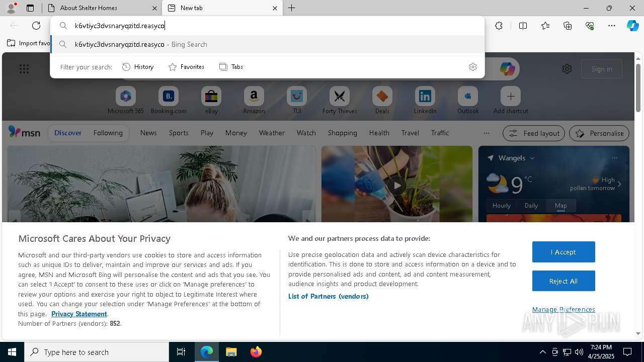644x362 pixels.
Task: Toggle split screen view icon
Action: click(523, 26)
